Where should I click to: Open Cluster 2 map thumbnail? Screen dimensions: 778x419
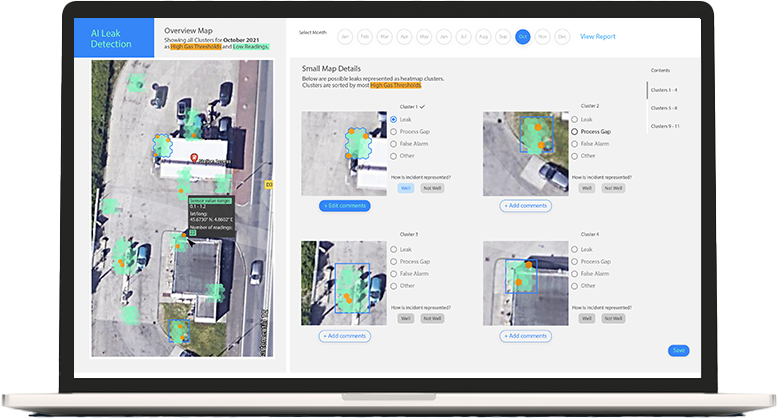[x=526, y=153]
